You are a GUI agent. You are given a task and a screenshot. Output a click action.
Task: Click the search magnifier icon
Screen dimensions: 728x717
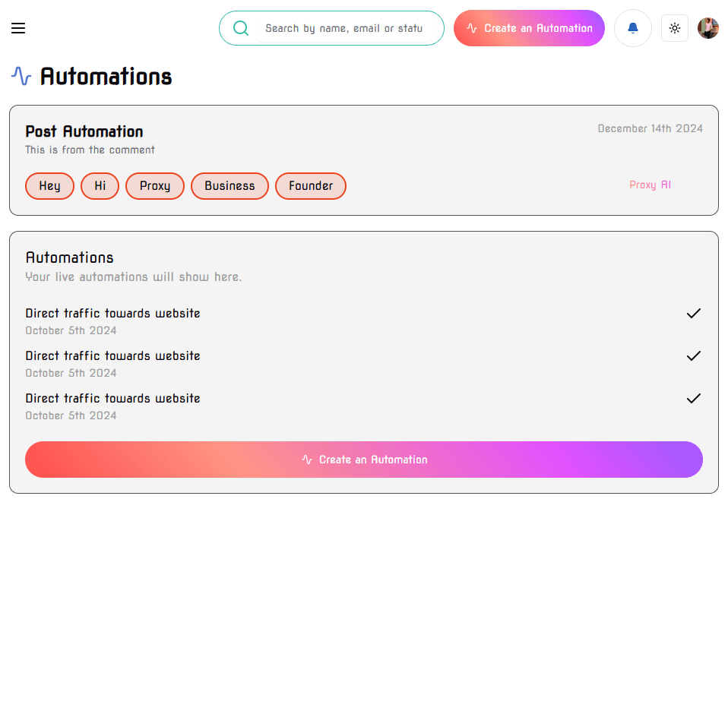pyautogui.click(x=241, y=28)
